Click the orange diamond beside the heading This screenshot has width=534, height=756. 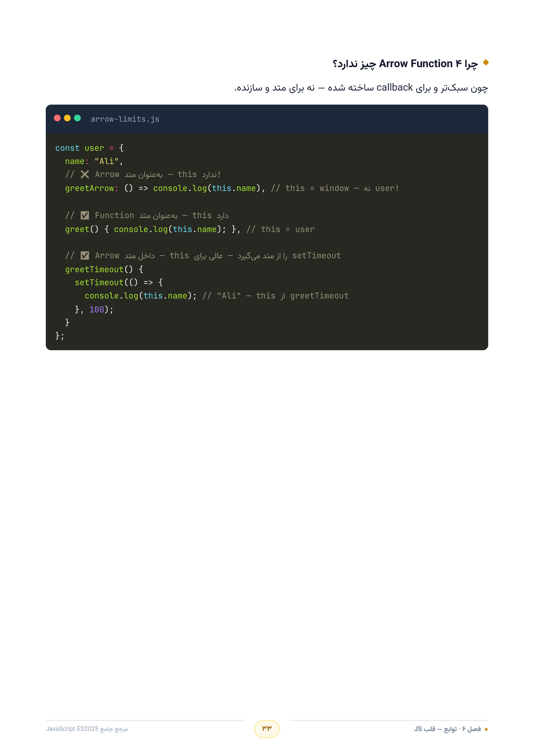pos(486,62)
